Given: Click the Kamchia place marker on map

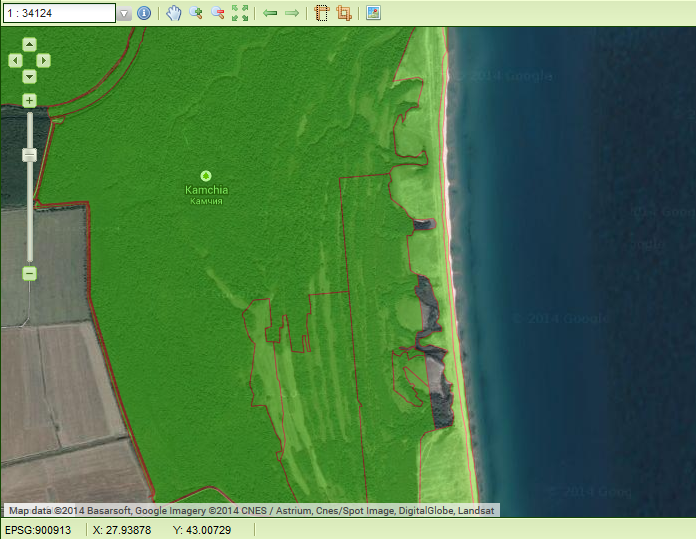Looking at the screenshot, I should [x=206, y=176].
